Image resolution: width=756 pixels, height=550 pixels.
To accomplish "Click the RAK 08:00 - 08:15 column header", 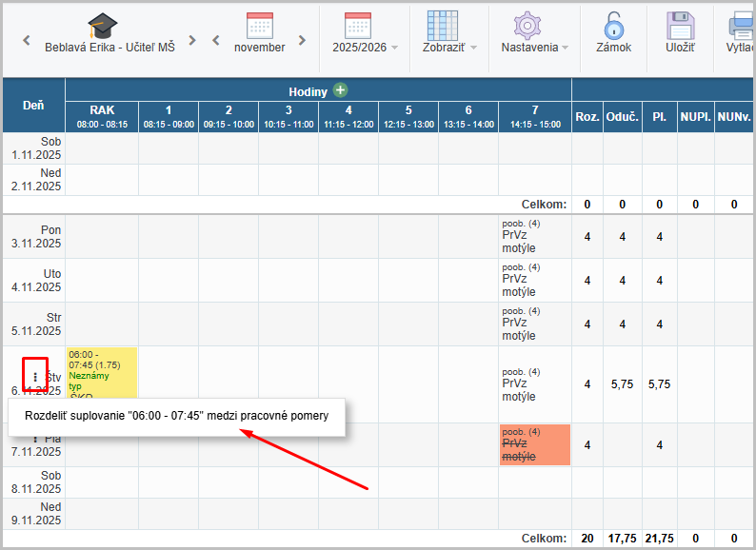I will [x=102, y=116].
